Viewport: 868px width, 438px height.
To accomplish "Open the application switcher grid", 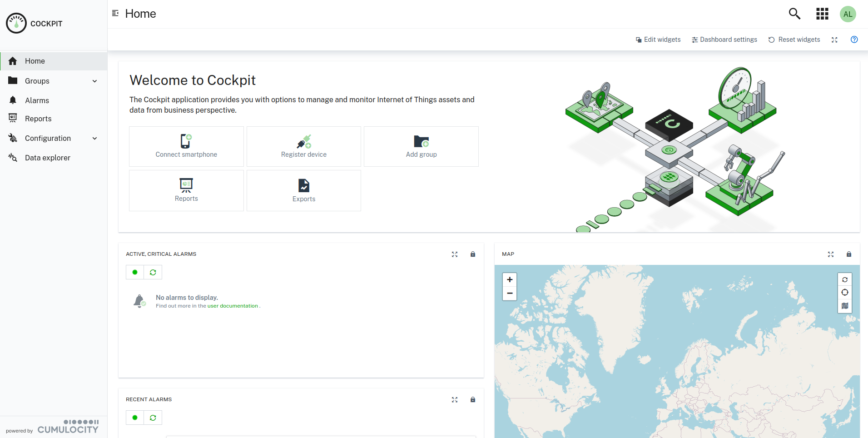I will pyautogui.click(x=822, y=14).
